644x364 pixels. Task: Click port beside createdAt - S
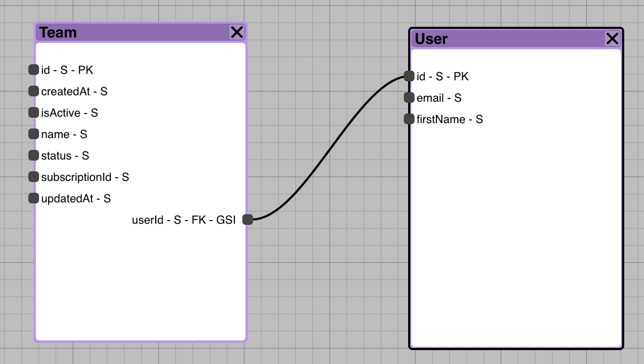34,91
